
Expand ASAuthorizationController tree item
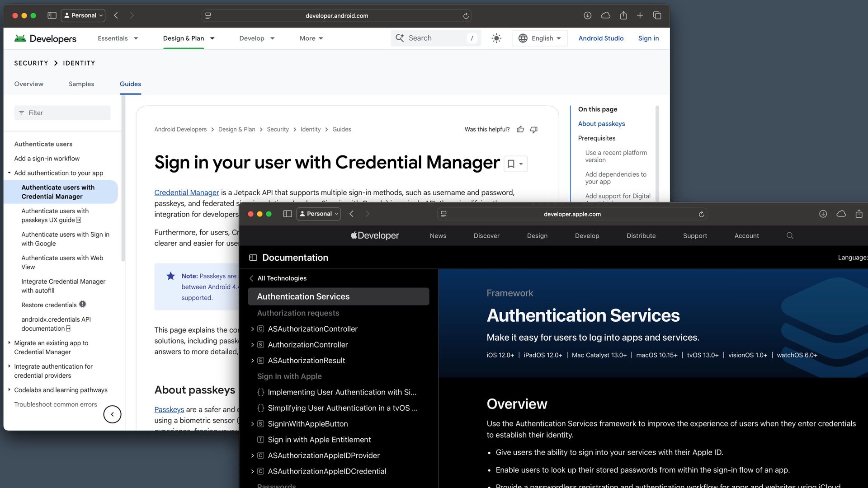click(x=252, y=329)
